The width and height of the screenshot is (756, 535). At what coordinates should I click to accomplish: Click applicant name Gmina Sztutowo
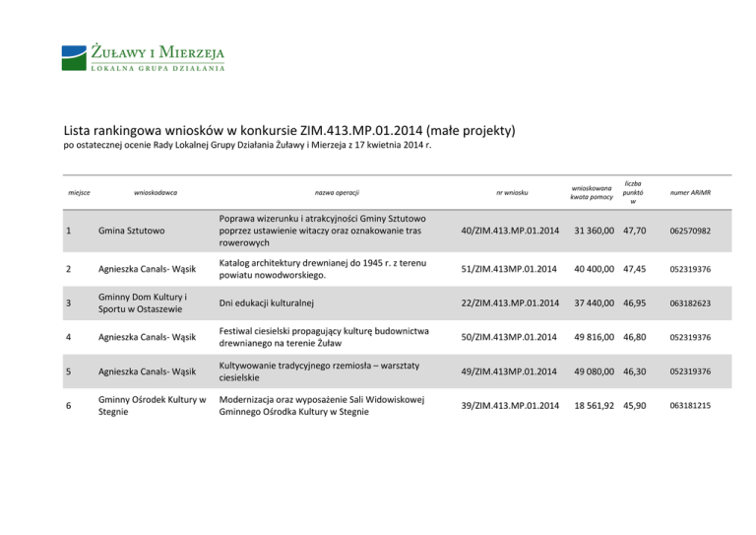tap(129, 231)
